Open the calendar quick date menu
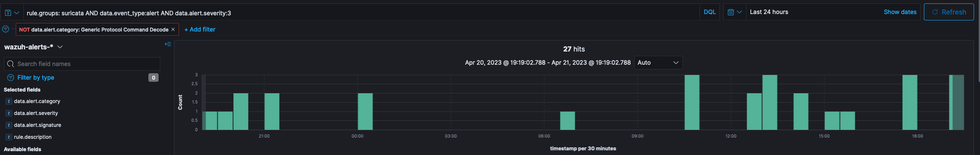The image size is (980, 155). click(734, 12)
